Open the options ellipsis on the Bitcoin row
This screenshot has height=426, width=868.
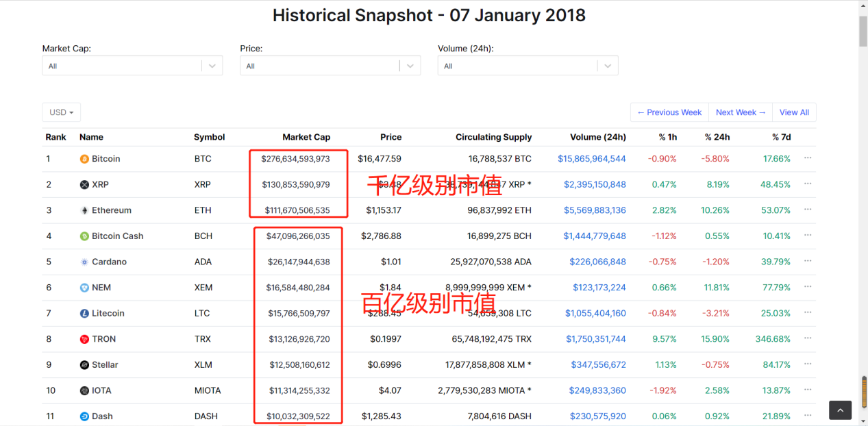[x=808, y=158]
